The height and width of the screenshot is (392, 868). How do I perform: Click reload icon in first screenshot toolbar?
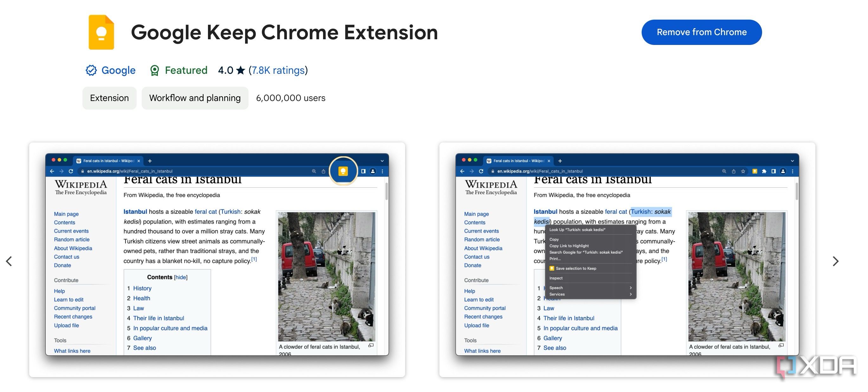point(71,171)
